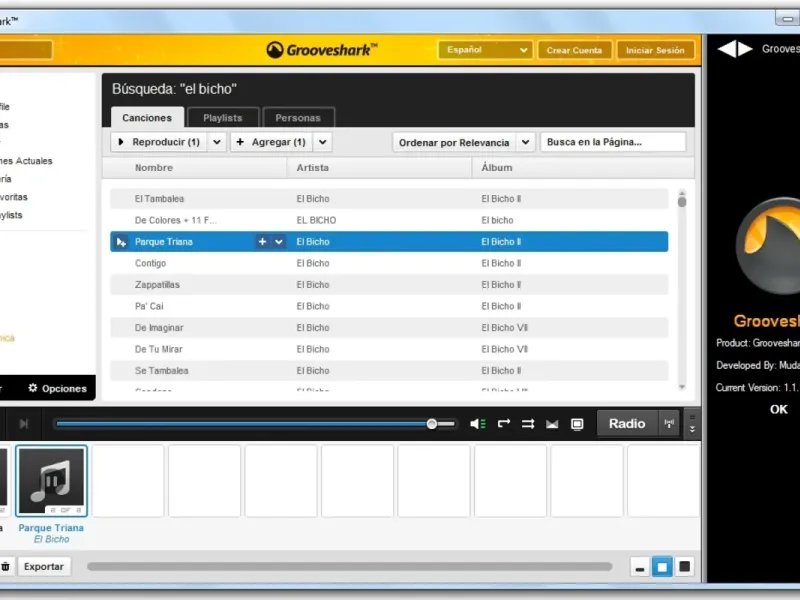Switch to Personas tab
Viewport: 800px width, 600px height.
click(298, 117)
